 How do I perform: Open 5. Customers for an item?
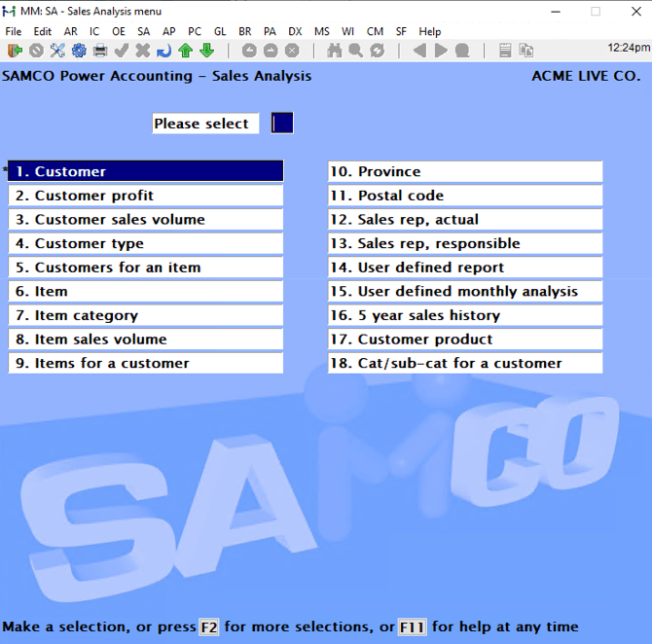point(146,267)
